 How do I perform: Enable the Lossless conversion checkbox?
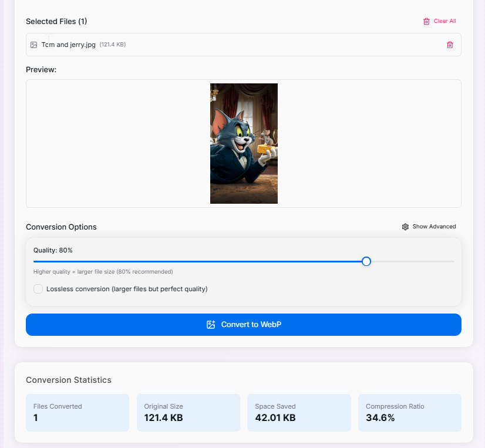click(38, 289)
